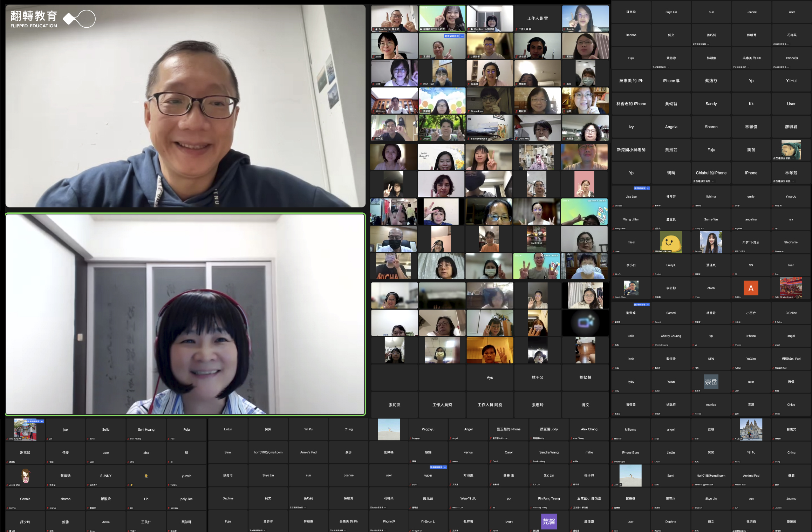The width and height of the screenshot is (812, 532).
Task: Click Ask to Unmute on Chia Jung An
Action: tap(34, 421)
